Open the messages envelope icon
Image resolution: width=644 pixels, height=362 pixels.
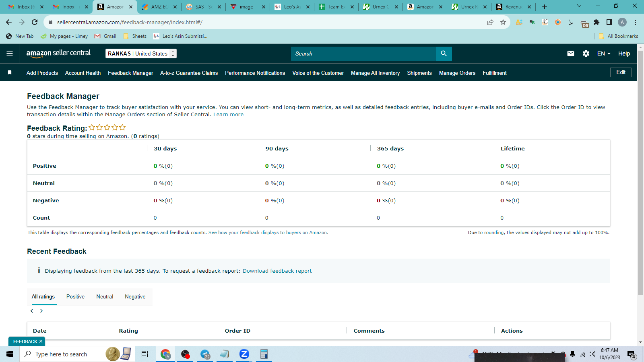(571, 53)
